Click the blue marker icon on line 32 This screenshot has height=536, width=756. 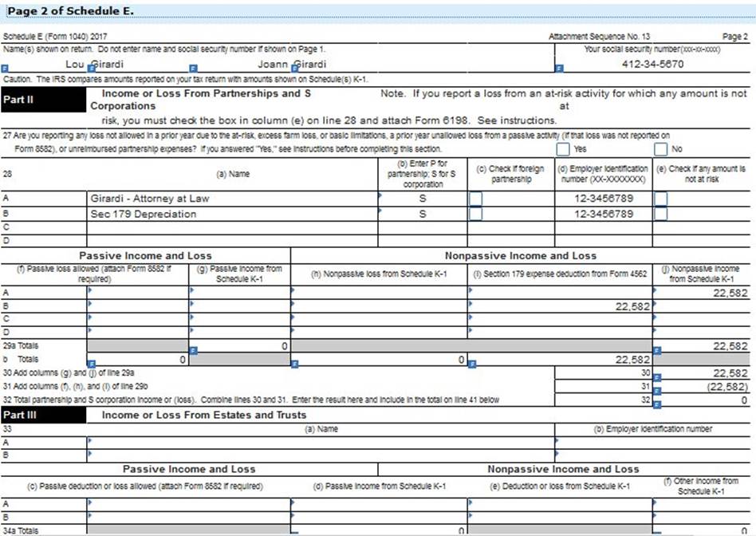pyautogui.click(x=657, y=404)
